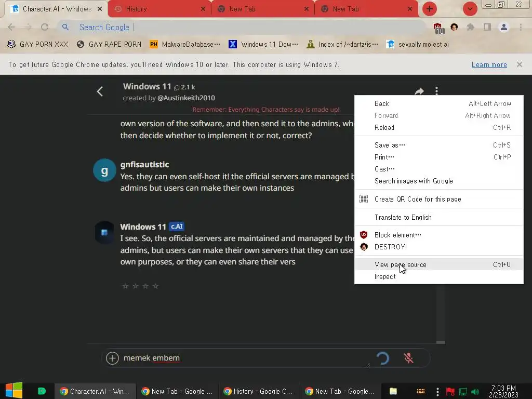Click the share arrow icon in chat header

click(419, 91)
